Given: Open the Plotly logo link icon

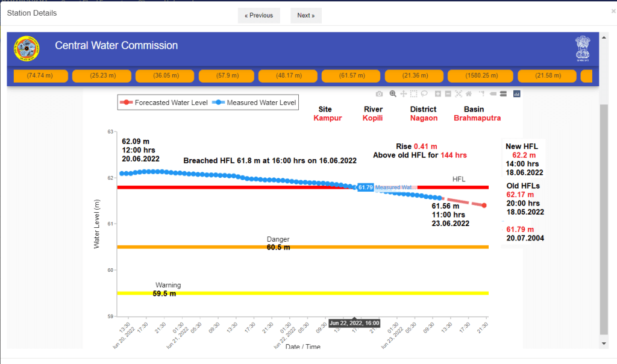Looking at the screenshot, I should tap(517, 94).
